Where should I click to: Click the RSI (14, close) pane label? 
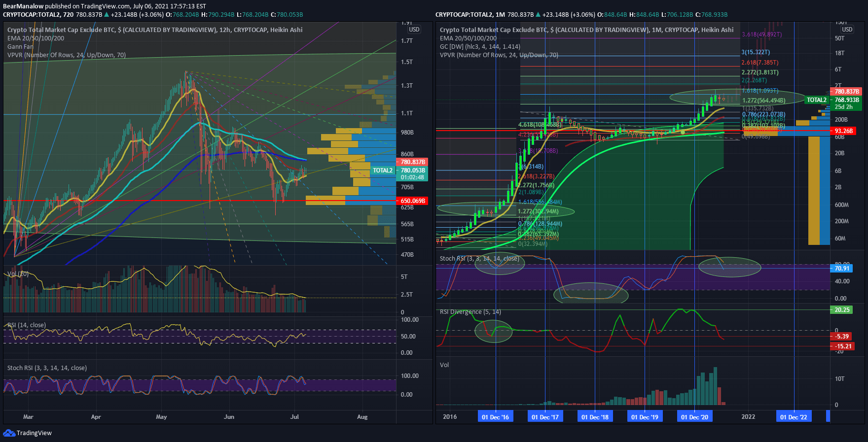point(26,325)
